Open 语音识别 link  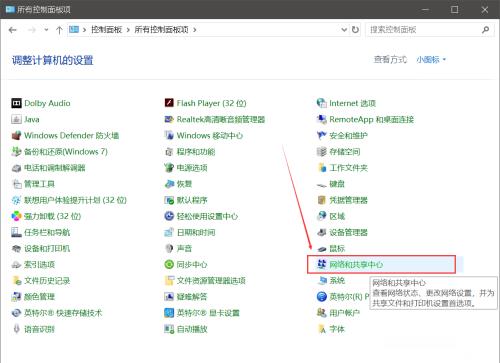coord(39,329)
